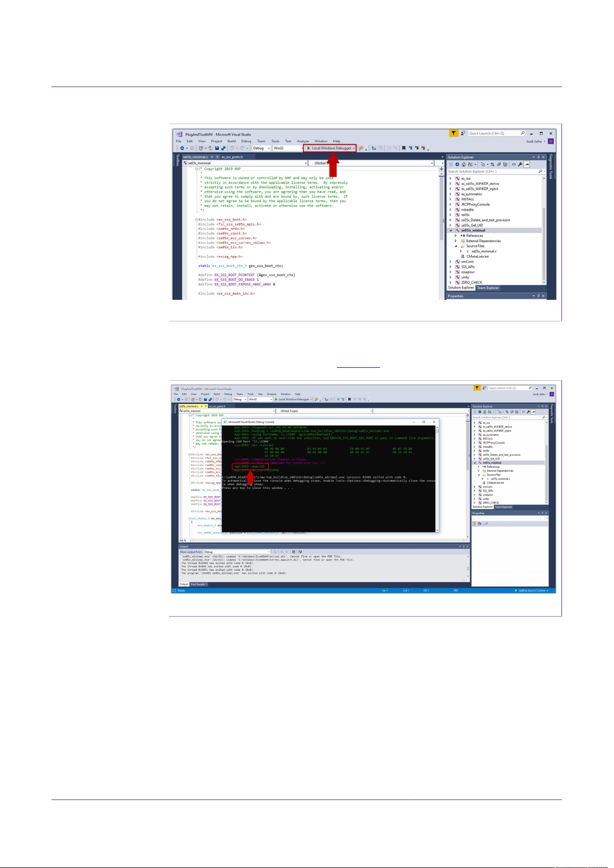
Task: Open Jordi Jofre account menu in upper window
Action: (x=536, y=142)
